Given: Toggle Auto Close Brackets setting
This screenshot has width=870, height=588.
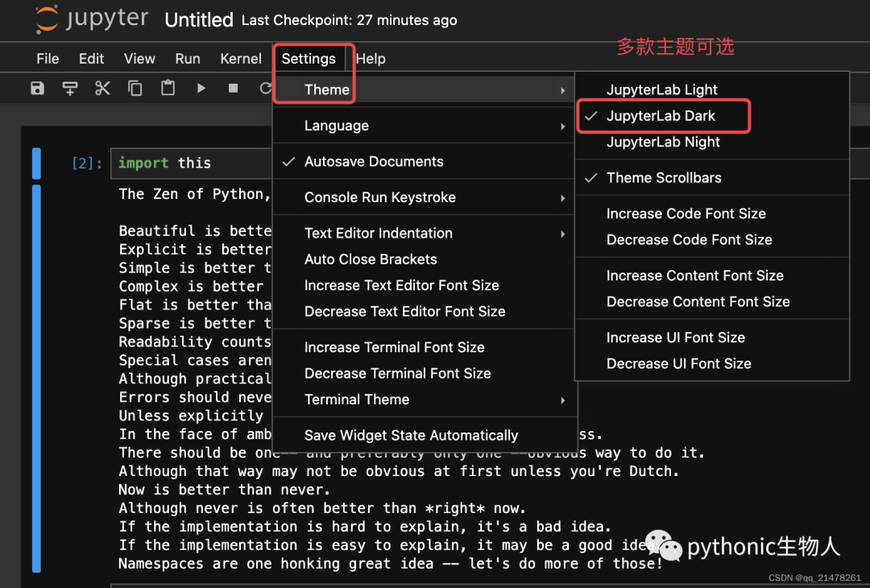Looking at the screenshot, I should pos(425,259).
